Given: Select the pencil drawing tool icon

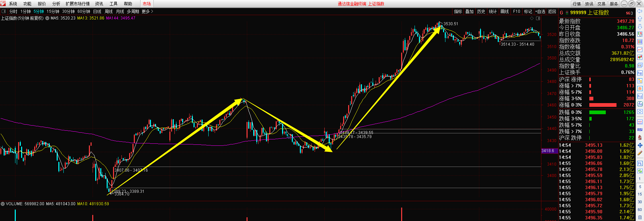Looking at the screenshot, I should (640, 153).
